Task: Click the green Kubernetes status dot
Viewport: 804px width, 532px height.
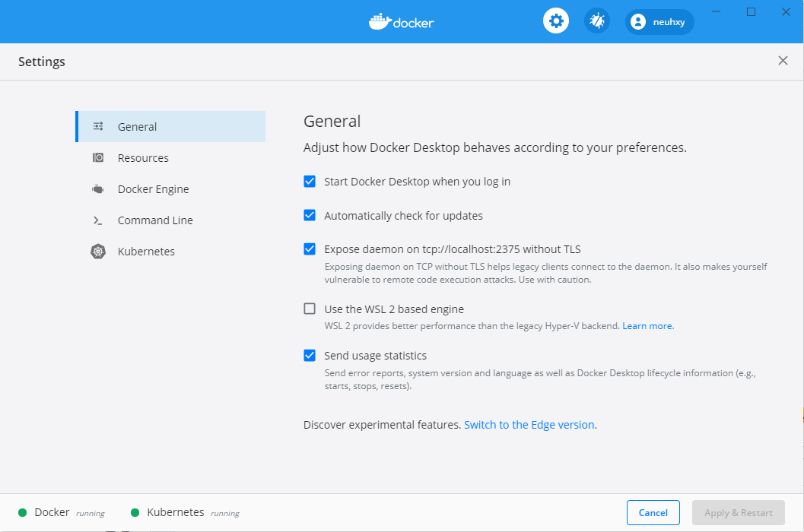Action: coord(135,512)
